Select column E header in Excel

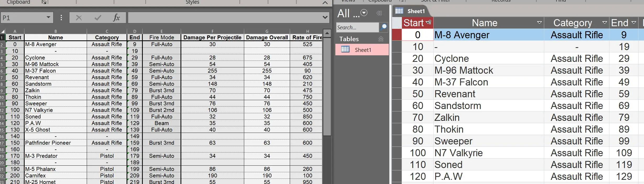click(x=162, y=31)
